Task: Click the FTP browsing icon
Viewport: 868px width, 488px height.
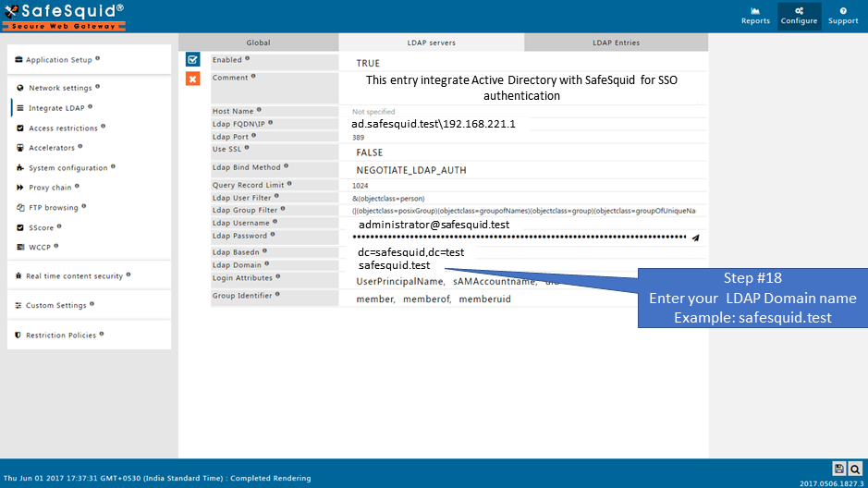Action: pos(20,207)
